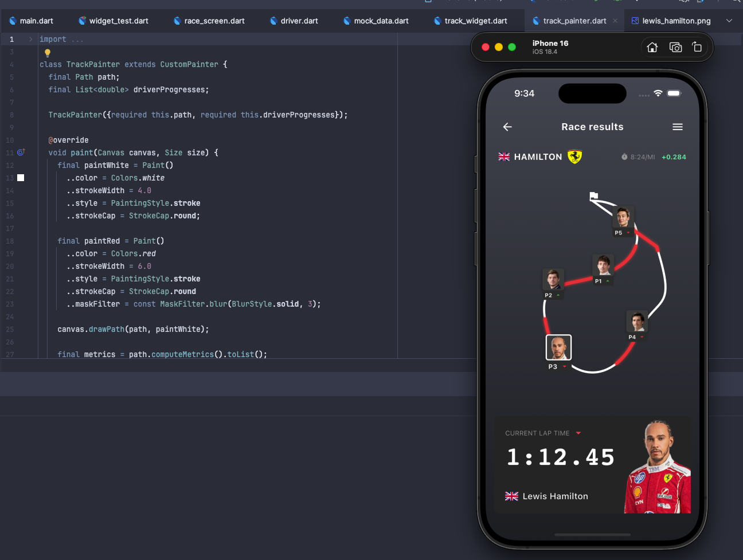Open the hamburger menu in the app

(677, 127)
